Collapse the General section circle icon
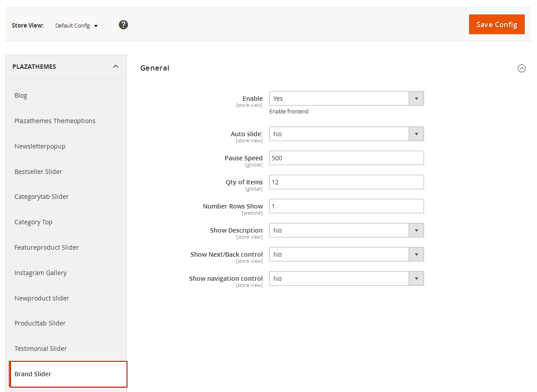 pyautogui.click(x=521, y=68)
